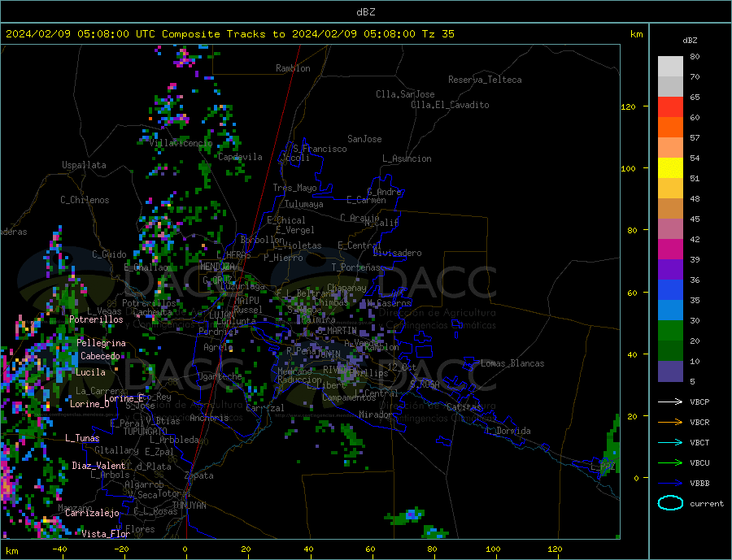
Task: Click the white VBCP arrow in legend
Action: [670, 402]
